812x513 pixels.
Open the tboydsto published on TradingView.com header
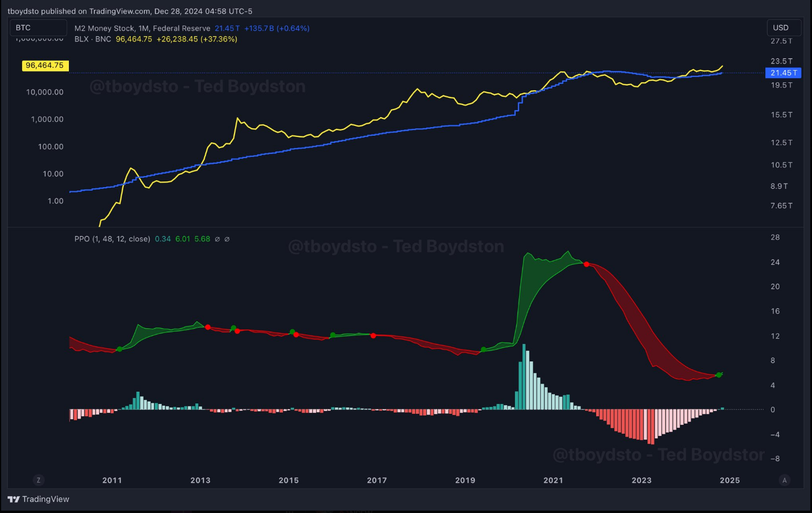(130, 11)
